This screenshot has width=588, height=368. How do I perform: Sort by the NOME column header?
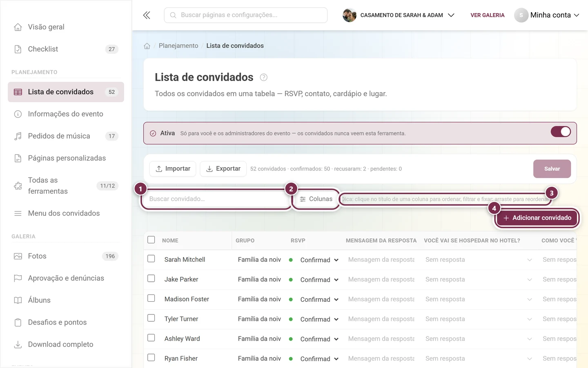point(170,240)
